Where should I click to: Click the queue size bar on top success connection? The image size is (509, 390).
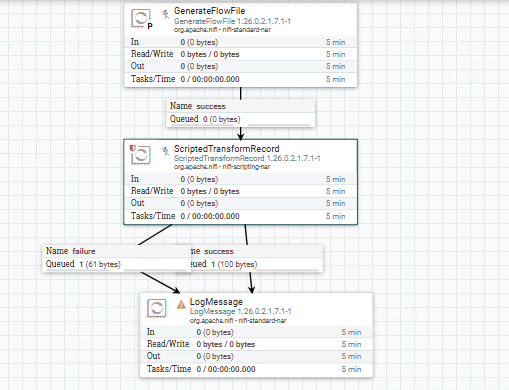click(x=279, y=125)
